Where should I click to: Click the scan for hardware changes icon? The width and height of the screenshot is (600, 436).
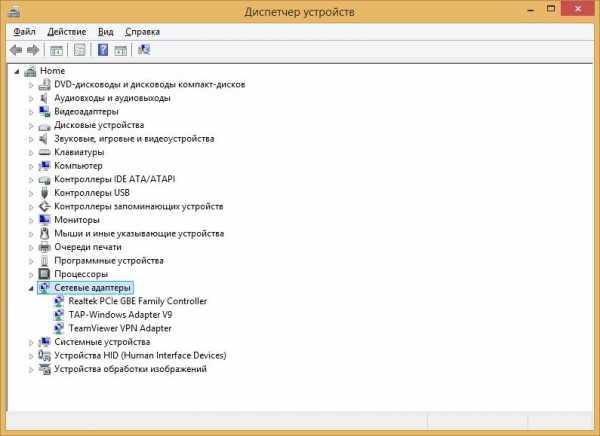(x=144, y=49)
